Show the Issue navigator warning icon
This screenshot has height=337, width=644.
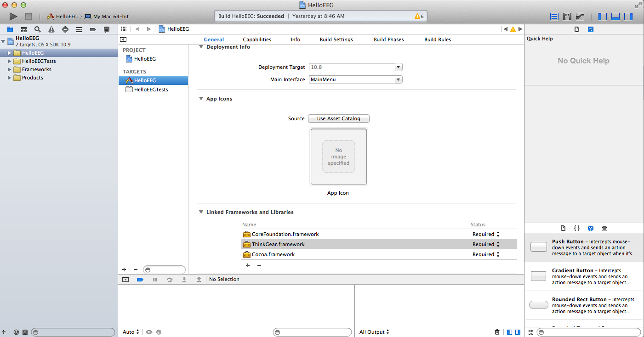pyautogui.click(x=51, y=29)
